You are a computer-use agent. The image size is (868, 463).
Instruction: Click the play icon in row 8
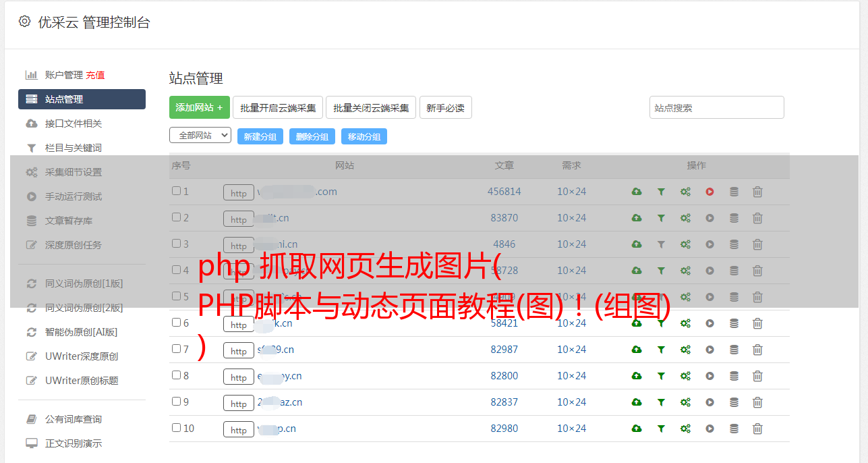710,376
